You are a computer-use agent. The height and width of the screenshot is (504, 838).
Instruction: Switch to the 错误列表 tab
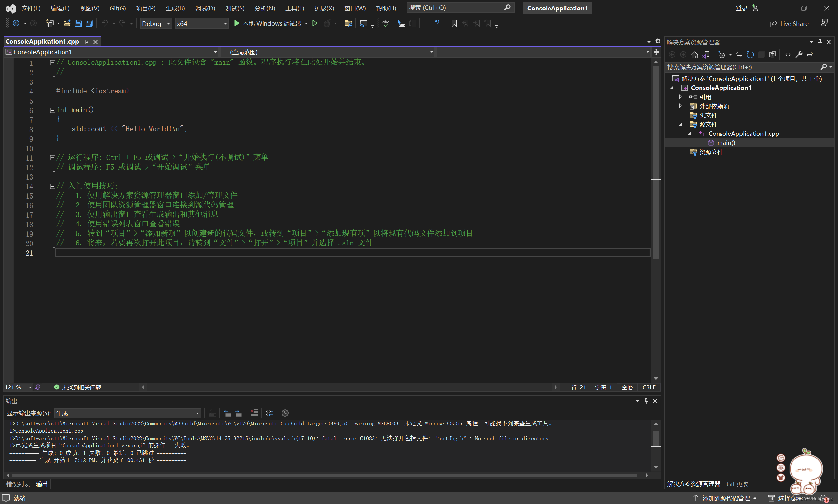point(18,484)
